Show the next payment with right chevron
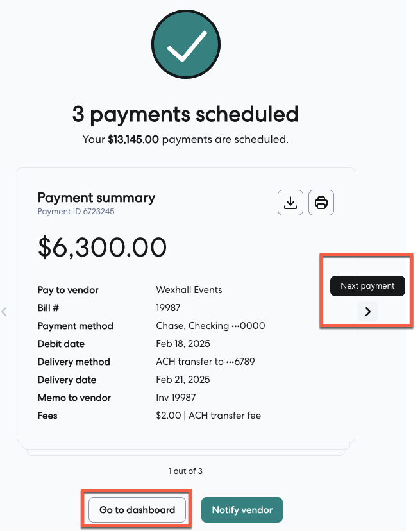The image size is (420, 531). click(x=367, y=312)
